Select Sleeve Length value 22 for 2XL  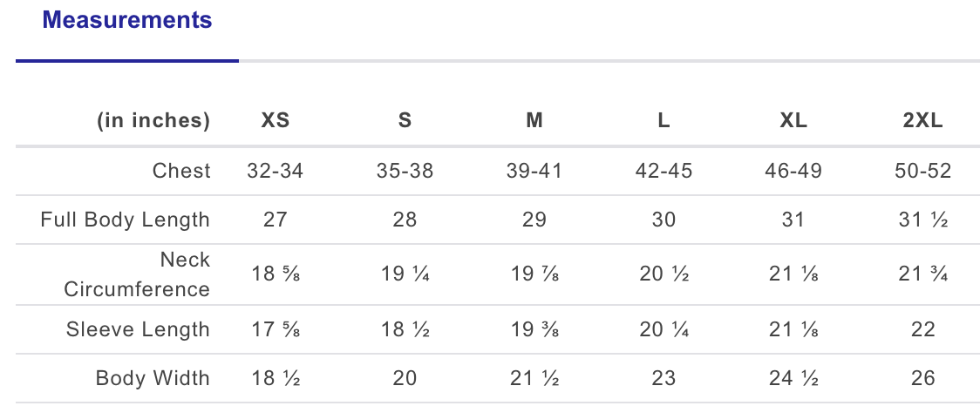pos(922,329)
